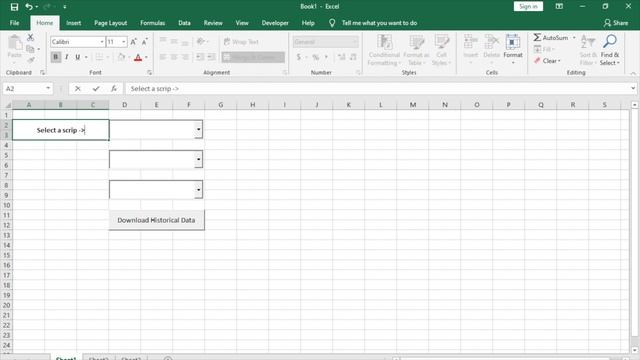Click the Increase Font Size icon
640x360 pixels.
tap(133, 42)
